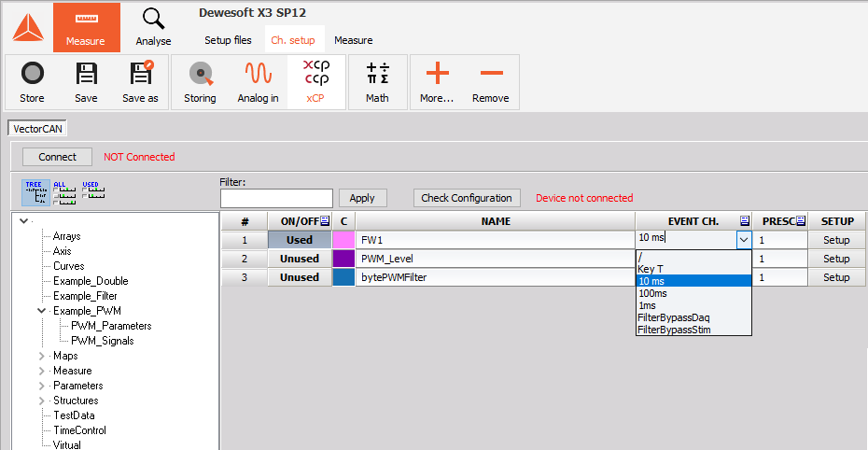Select PWM_Parameters tree item

click(111, 326)
